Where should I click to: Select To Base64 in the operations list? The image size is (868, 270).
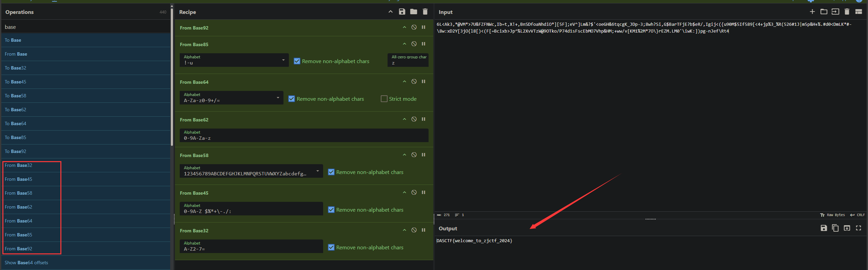pos(16,124)
